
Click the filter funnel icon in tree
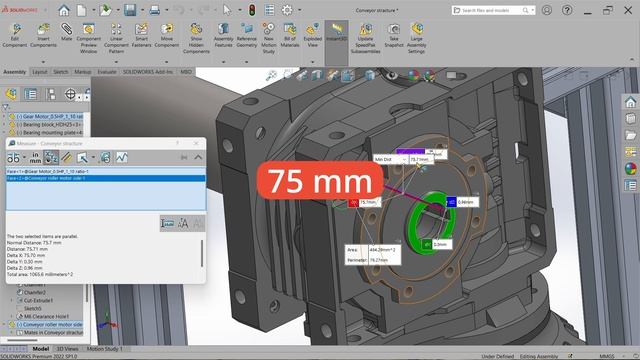[6, 107]
